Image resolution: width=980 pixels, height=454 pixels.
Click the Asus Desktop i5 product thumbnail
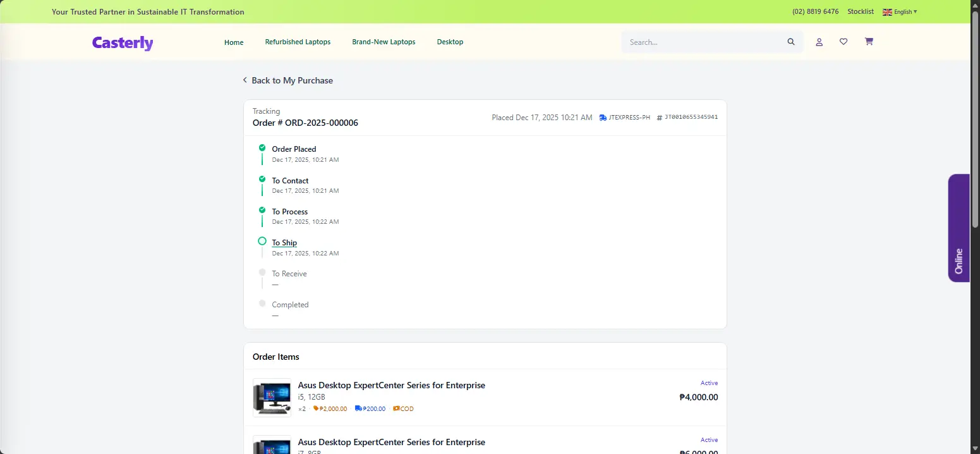[x=272, y=398]
